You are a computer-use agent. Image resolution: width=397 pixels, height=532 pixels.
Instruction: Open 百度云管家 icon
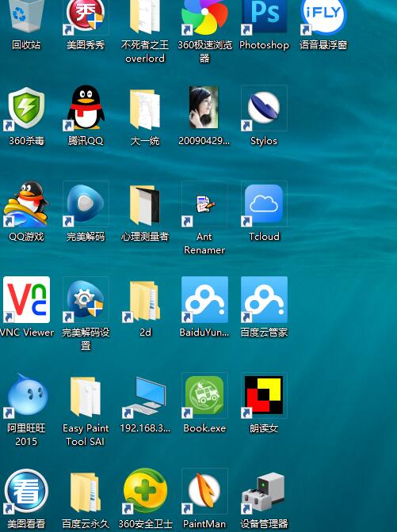pyautogui.click(x=264, y=299)
